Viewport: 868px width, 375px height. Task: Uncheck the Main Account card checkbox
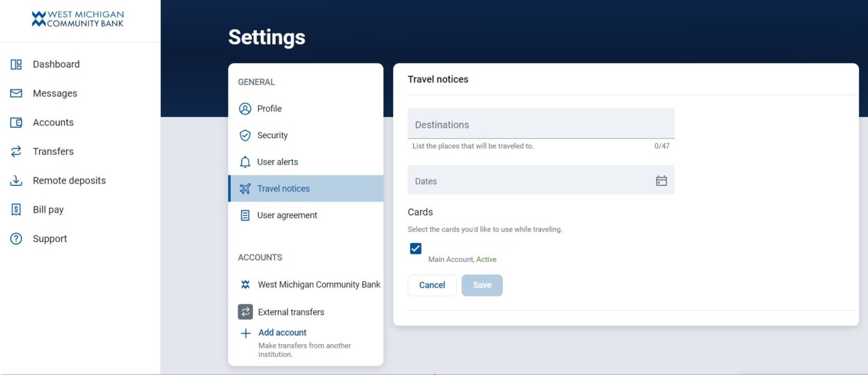coord(415,248)
